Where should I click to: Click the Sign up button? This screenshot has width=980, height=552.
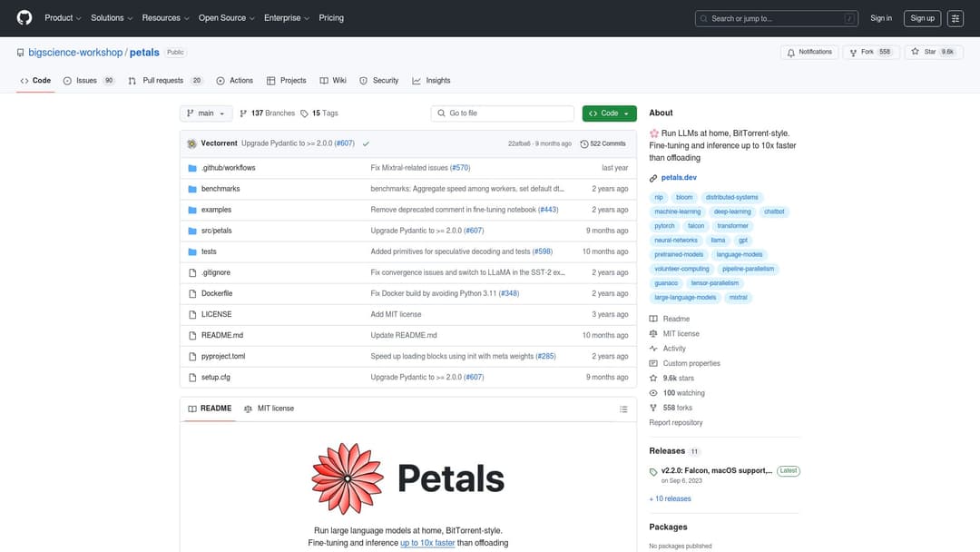[923, 18]
